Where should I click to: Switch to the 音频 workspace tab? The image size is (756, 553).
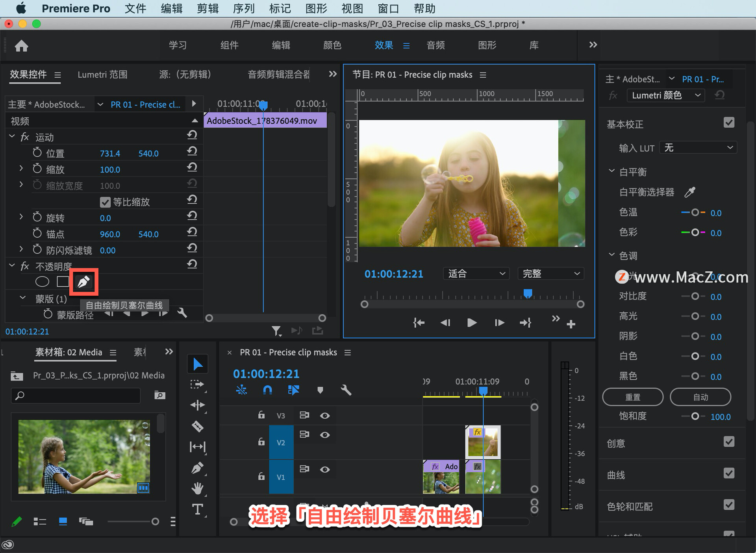click(x=435, y=45)
